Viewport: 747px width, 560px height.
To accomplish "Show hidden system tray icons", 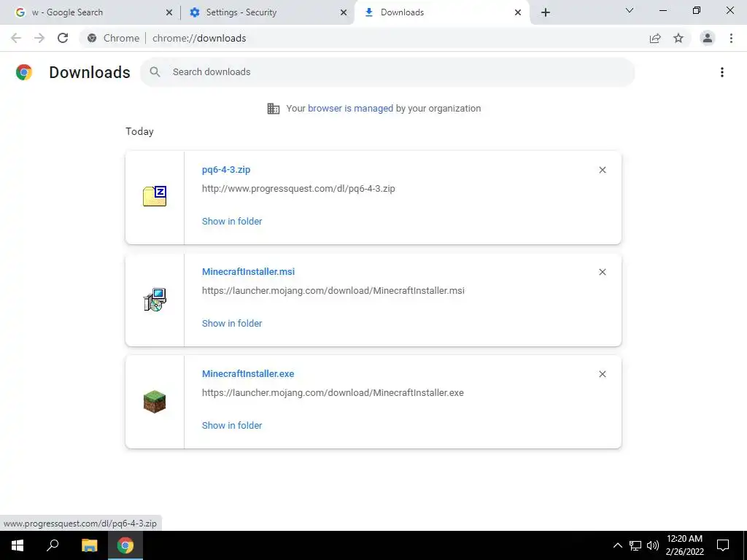I will 617,545.
